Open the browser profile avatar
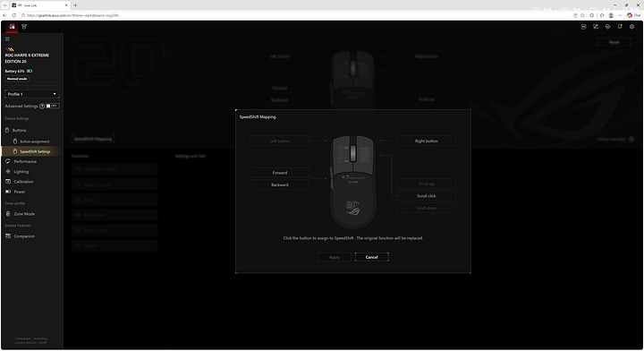The image size is (644, 351). pyautogui.click(x=611, y=15)
